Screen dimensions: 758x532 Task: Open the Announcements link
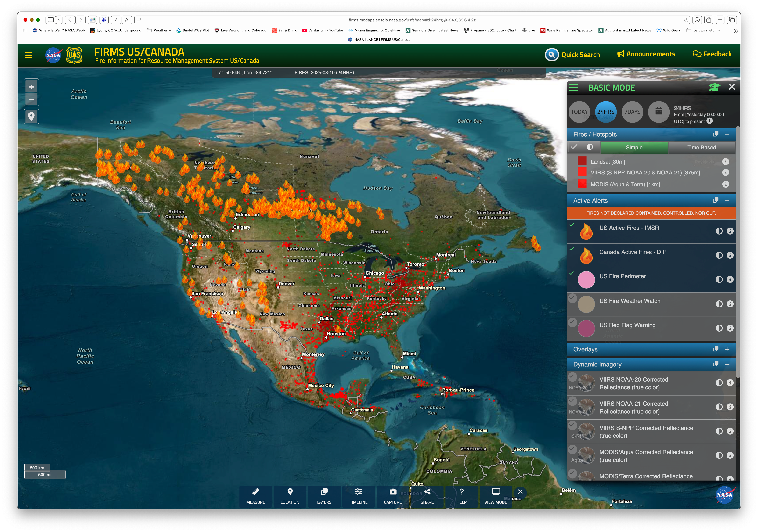click(x=646, y=54)
